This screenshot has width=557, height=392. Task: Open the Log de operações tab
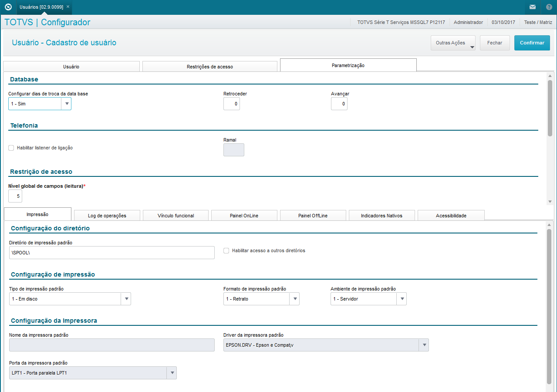click(x=107, y=216)
